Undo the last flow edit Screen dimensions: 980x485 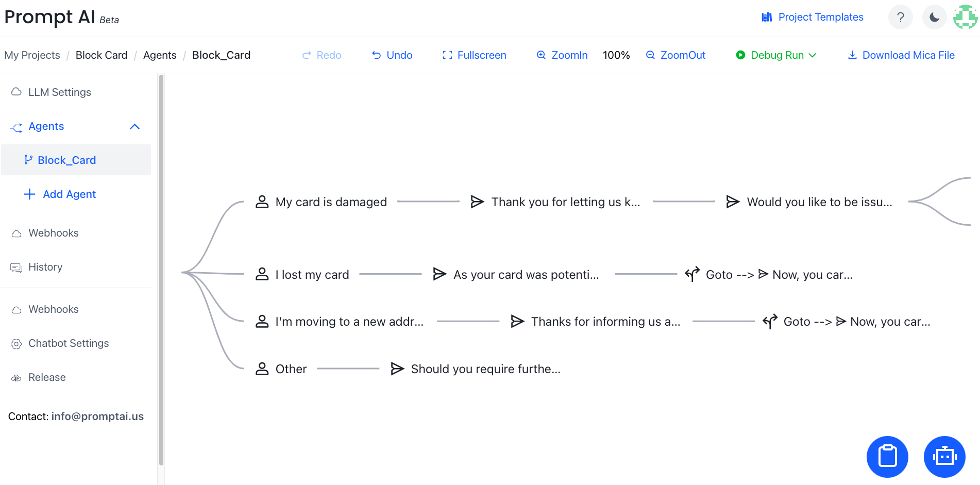point(392,55)
